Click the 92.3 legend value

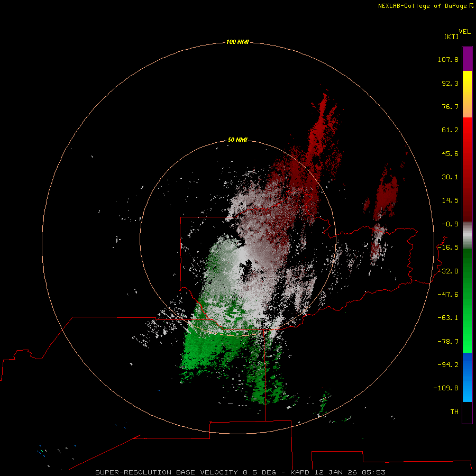point(450,83)
